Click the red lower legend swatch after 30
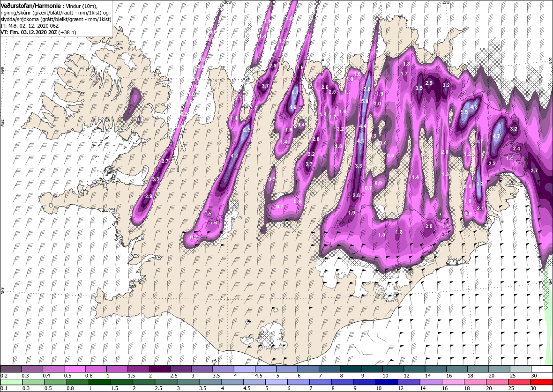The height and width of the screenshot is (392, 553). [541, 382]
